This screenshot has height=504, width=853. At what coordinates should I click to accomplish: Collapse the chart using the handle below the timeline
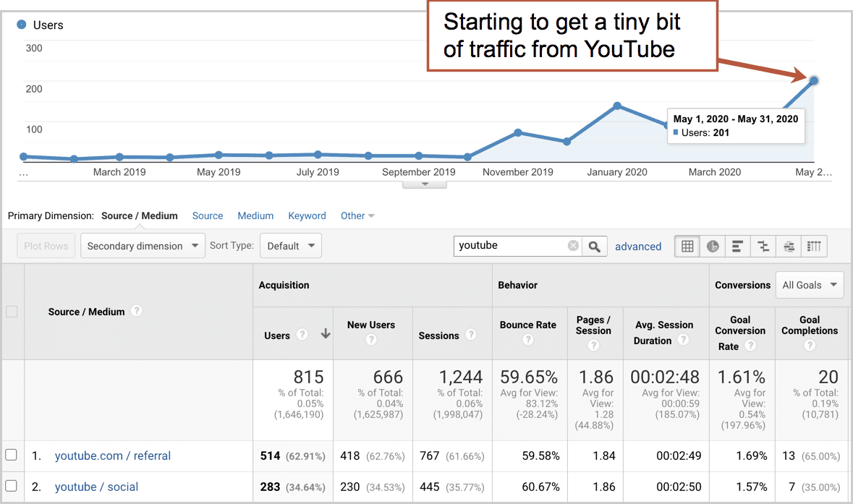pyautogui.click(x=425, y=185)
